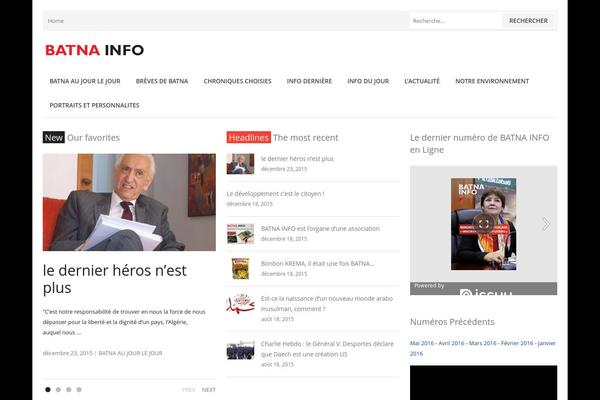Open 'Bonbon KREMA, il était une fois BATNA' article

(x=318, y=263)
